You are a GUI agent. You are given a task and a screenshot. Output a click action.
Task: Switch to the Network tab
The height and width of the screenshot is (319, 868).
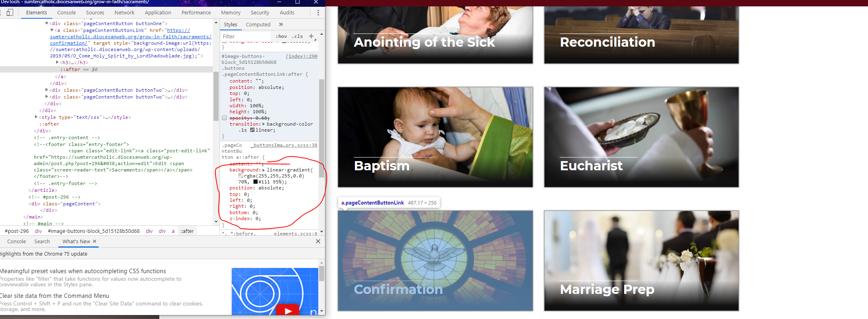coord(124,13)
